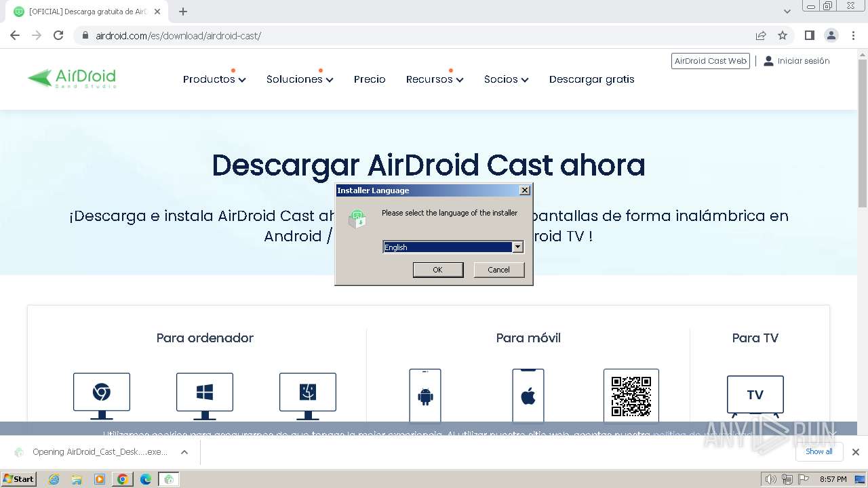Image resolution: width=868 pixels, height=488 pixels.
Task: Click the AirDroid installer taskbar item
Action: click(169, 479)
